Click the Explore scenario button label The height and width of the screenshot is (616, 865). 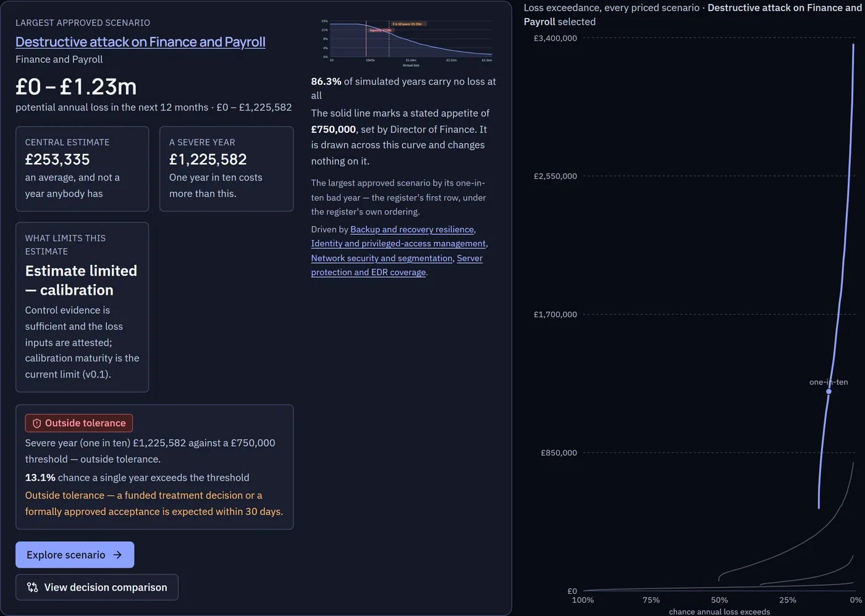pos(65,555)
